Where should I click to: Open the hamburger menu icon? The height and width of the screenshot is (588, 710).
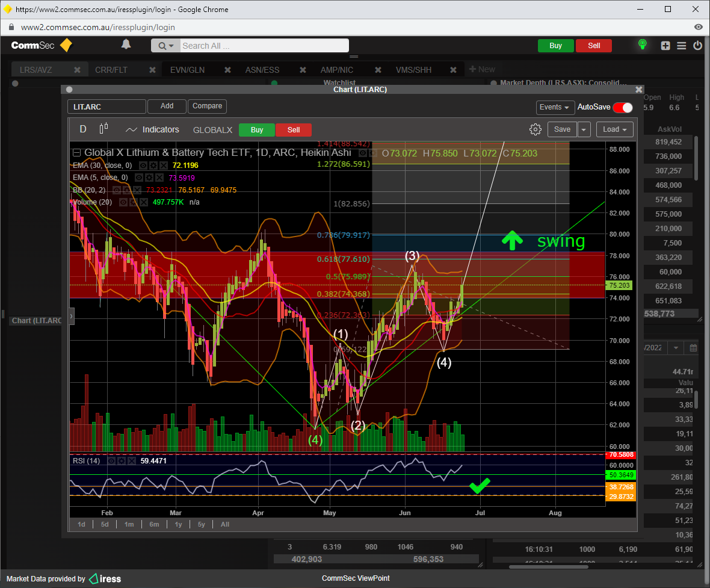point(681,46)
